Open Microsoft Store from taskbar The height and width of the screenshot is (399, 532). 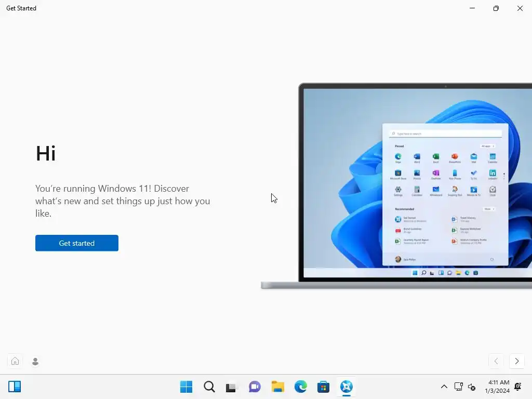[x=323, y=387]
